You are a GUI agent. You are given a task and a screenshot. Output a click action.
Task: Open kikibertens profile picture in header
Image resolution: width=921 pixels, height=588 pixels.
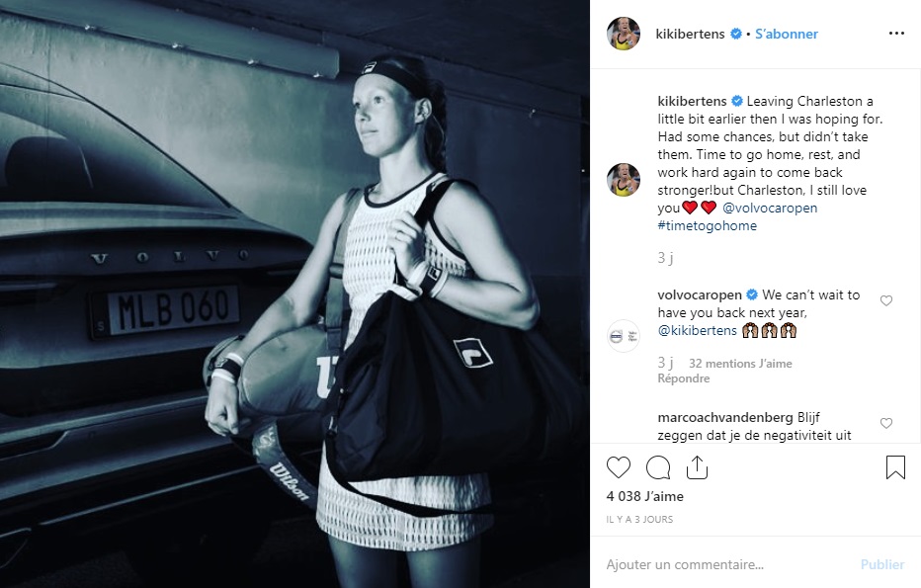point(624,34)
